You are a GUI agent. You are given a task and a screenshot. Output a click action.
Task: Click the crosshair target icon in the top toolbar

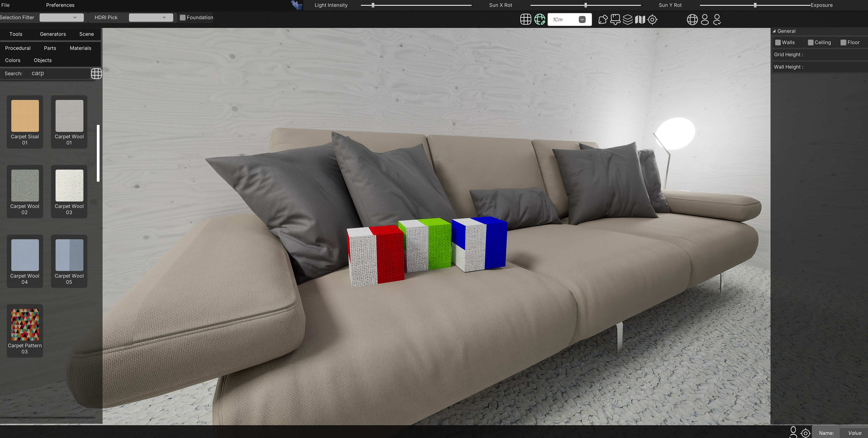click(652, 19)
